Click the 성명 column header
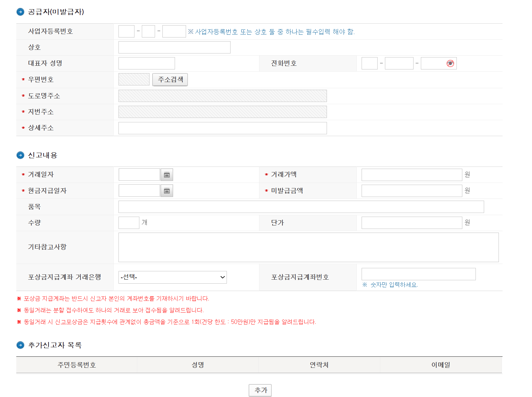This screenshot has height=397, width=532. tap(198, 365)
